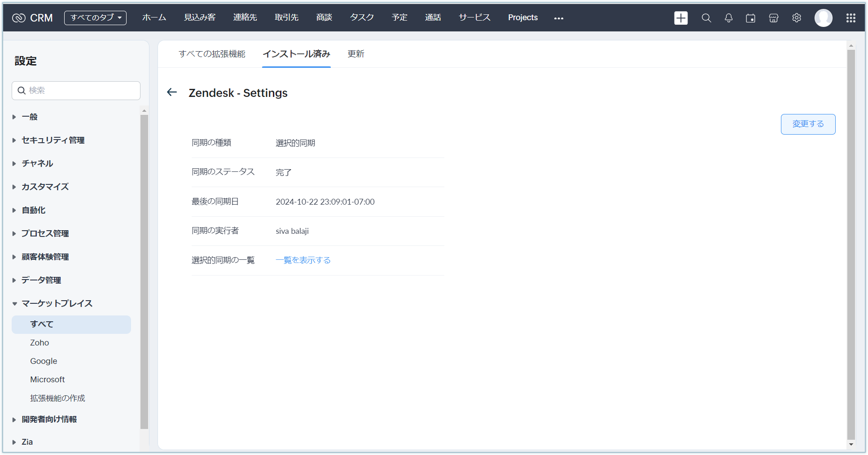Focus the settings 検索 field

pyautogui.click(x=76, y=91)
